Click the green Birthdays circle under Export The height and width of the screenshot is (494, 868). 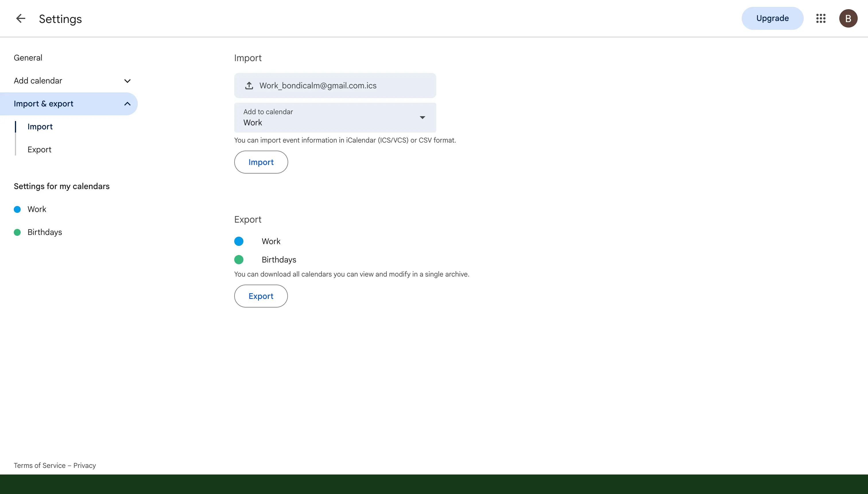point(239,260)
